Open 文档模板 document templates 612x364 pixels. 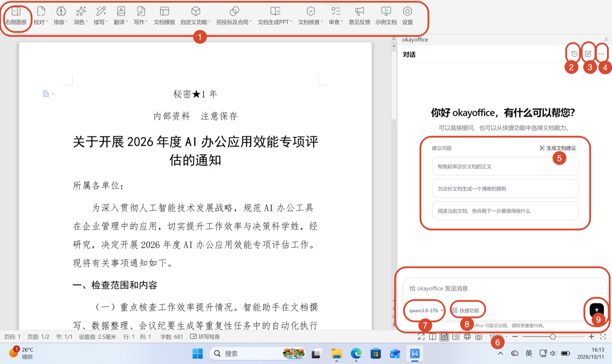tap(164, 16)
